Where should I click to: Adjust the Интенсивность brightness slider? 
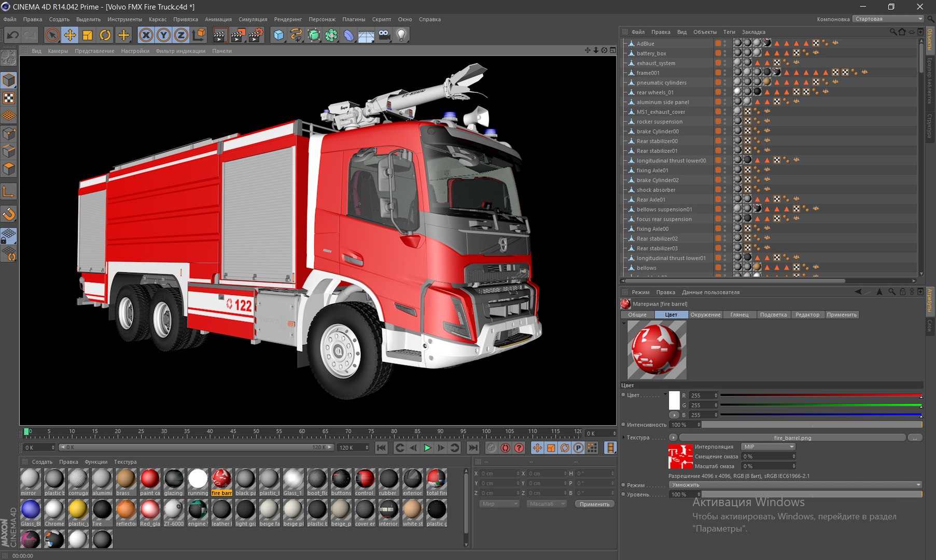coord(813,425)
